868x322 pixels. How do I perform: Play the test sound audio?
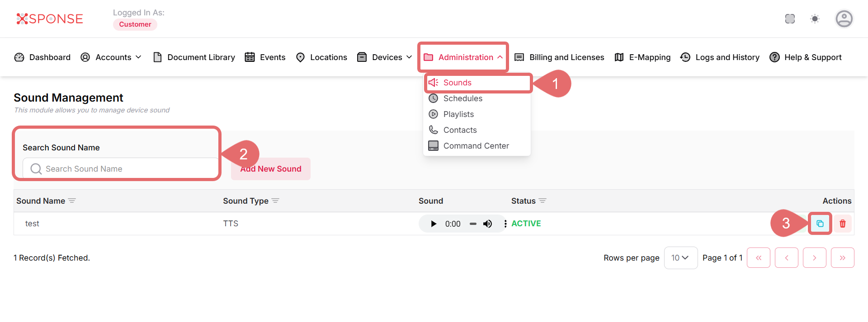coord(434,224)
